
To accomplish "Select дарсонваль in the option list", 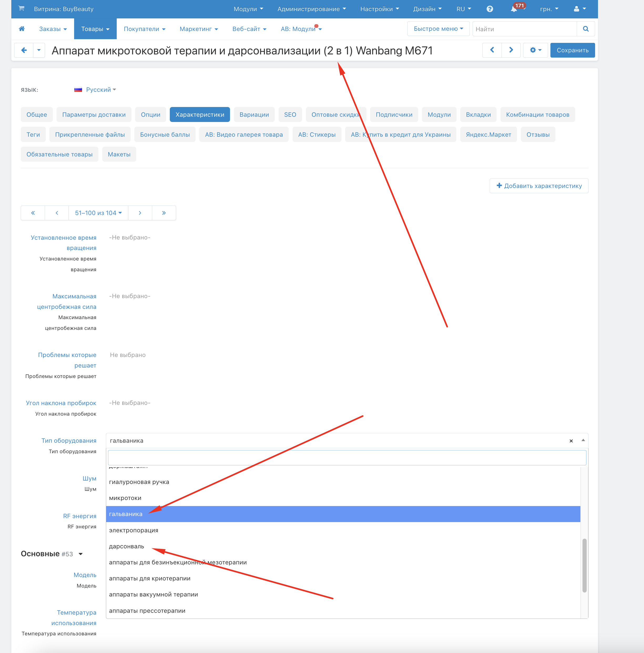I will 343,547.
